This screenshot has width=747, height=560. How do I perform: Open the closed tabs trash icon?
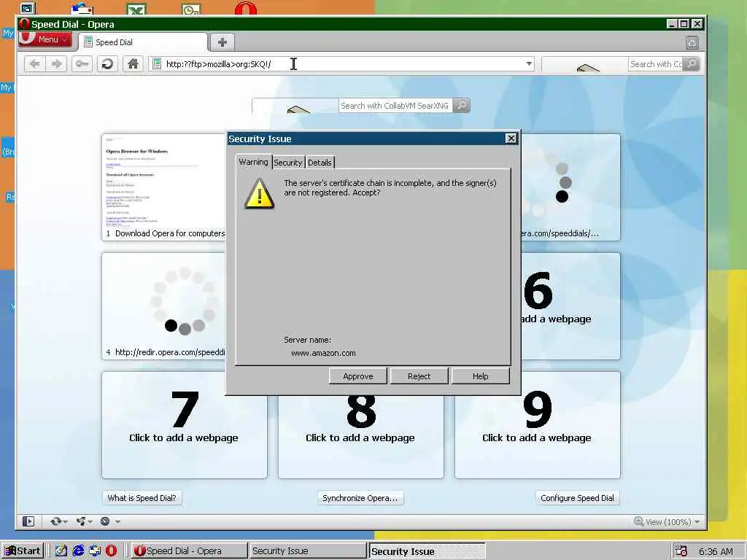(x=692, y=43)
